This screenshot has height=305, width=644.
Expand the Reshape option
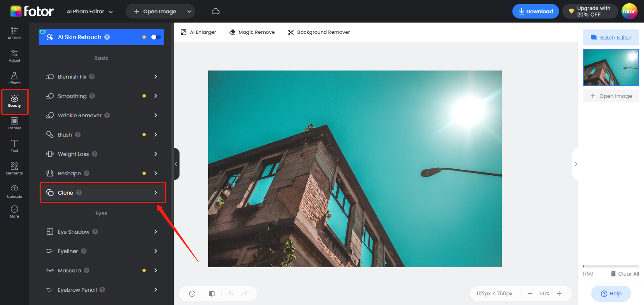pyautogui.click(x=156, y=173)
